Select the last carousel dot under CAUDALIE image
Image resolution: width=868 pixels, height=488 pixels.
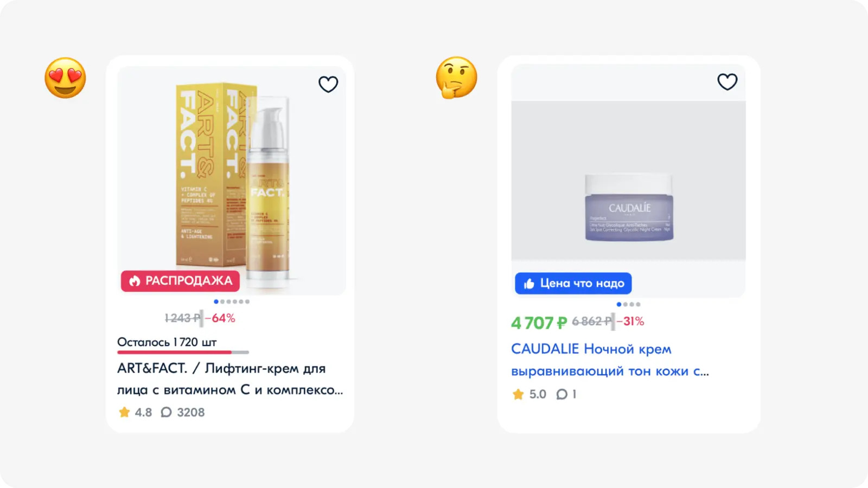[x=639, y=304]
